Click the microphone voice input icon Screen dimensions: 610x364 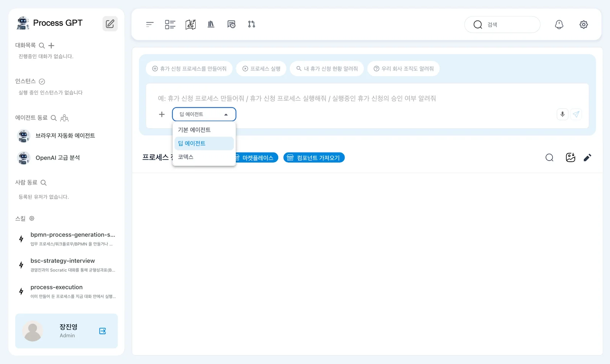tap(562, 114)
